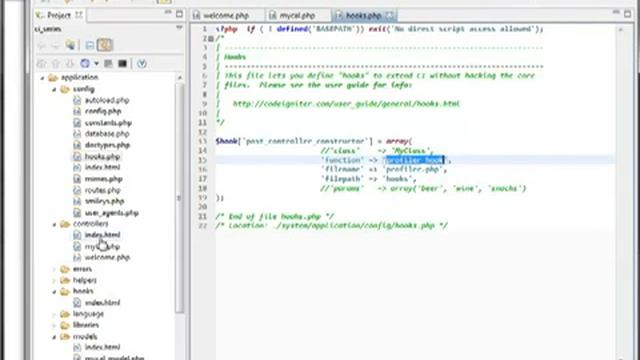This screenshot has height=360, width=640.
Task: Click the libraries folder icon
Action: click(65, 326)
